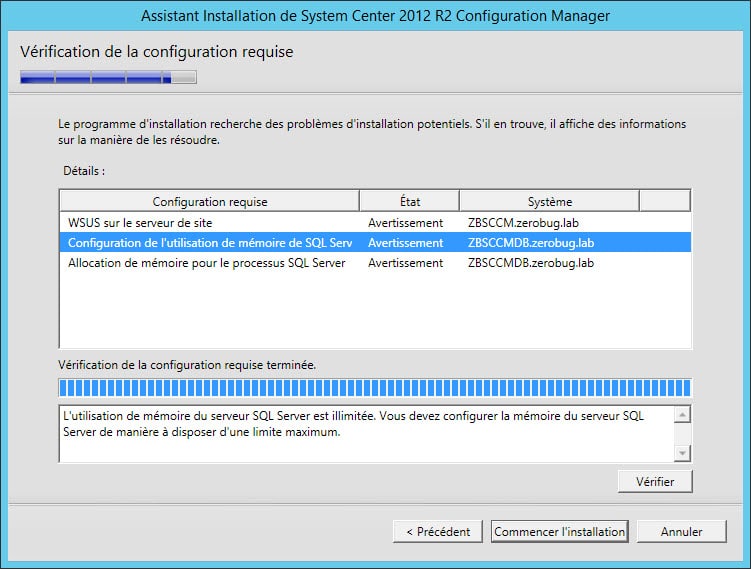Image resolution: width=751 pixels, height=569 pixels.
Task: Click the Vérification de la configuration requise heading
Action: click(x=157, y=52)
